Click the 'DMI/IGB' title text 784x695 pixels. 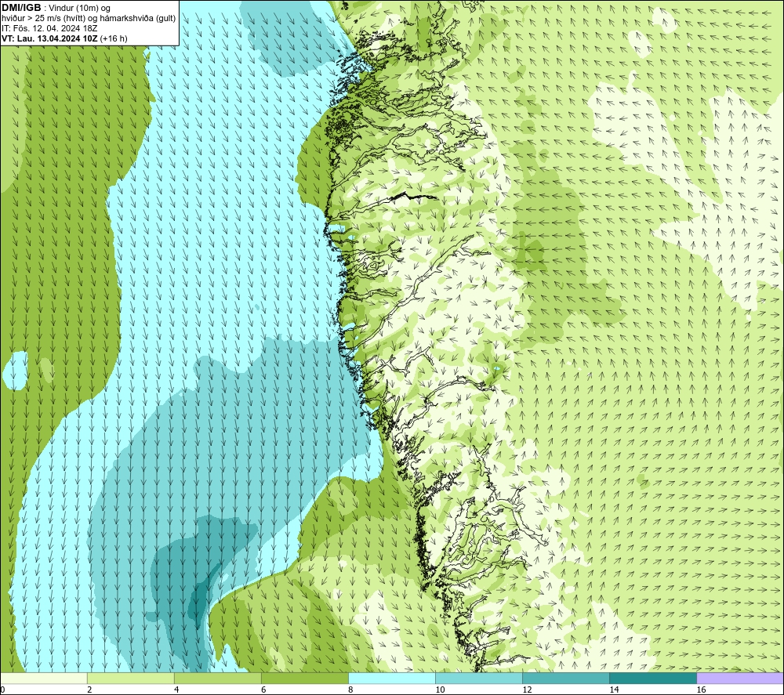(x=21, y=8)
